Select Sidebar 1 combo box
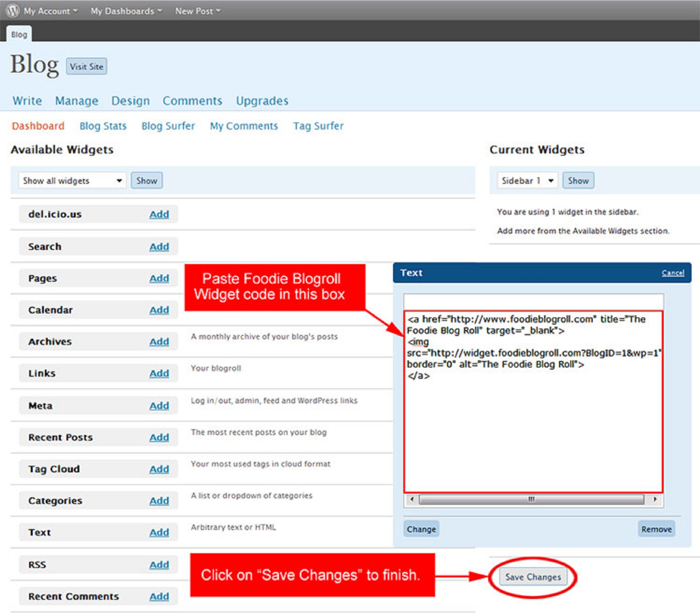700x613 pixels. click(x=527, y=180)
